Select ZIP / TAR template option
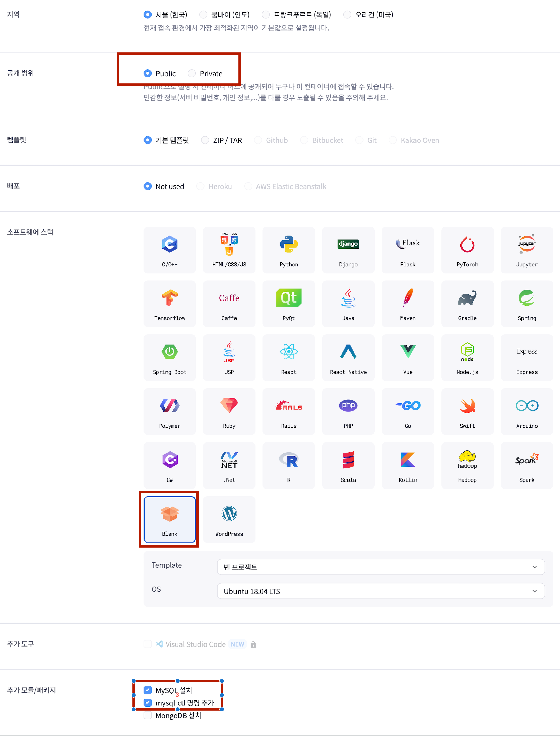 tap(205, 140)
